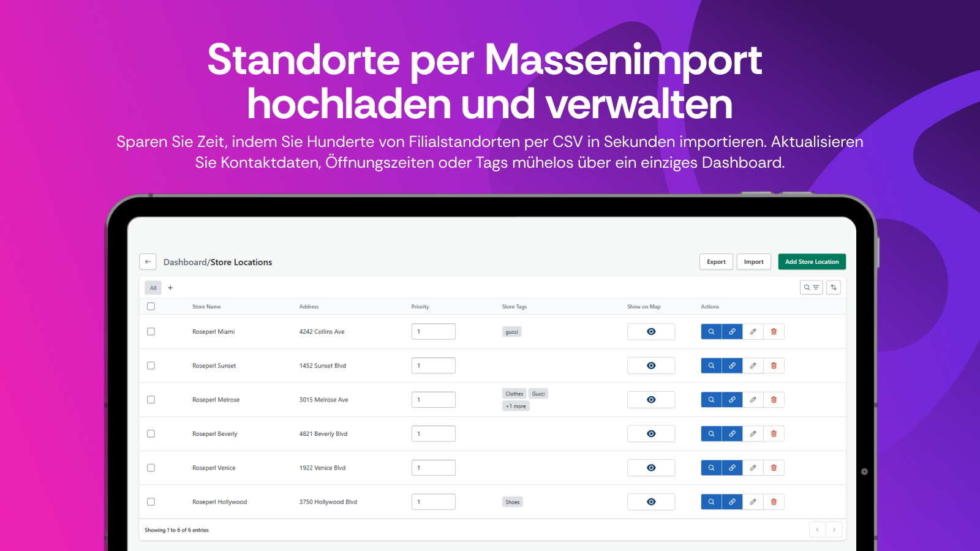The width and height of the screenshot is (980, 551).
Task: Click the priority field for Roseperl Beverly
Action: [x=433, y=433]
